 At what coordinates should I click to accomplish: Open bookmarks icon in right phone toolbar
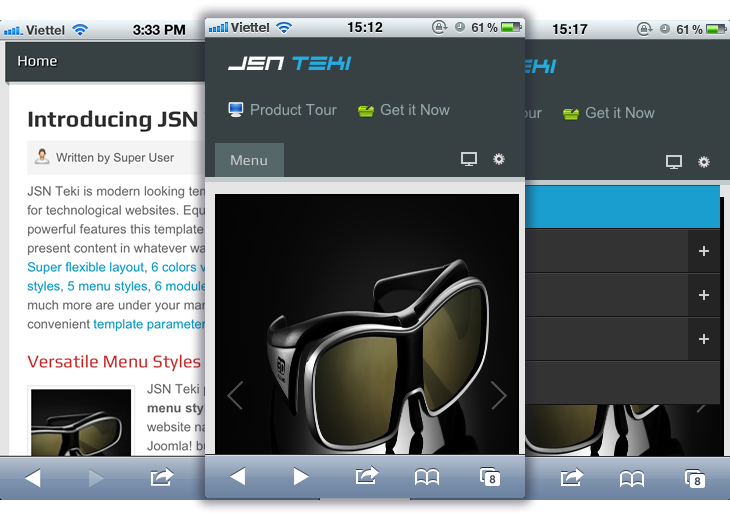tap(632, 479)
